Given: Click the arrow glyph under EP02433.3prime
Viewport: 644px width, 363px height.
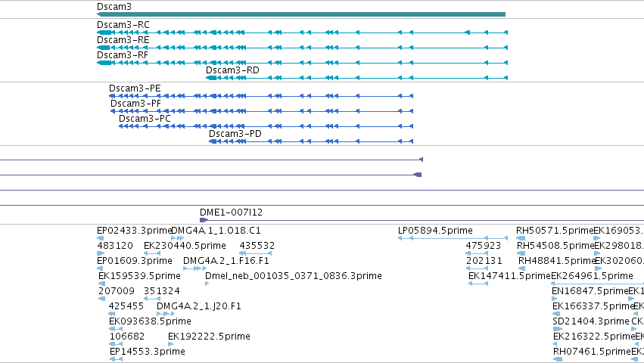Looking at the screenshot, I should [x=100, y=238].
